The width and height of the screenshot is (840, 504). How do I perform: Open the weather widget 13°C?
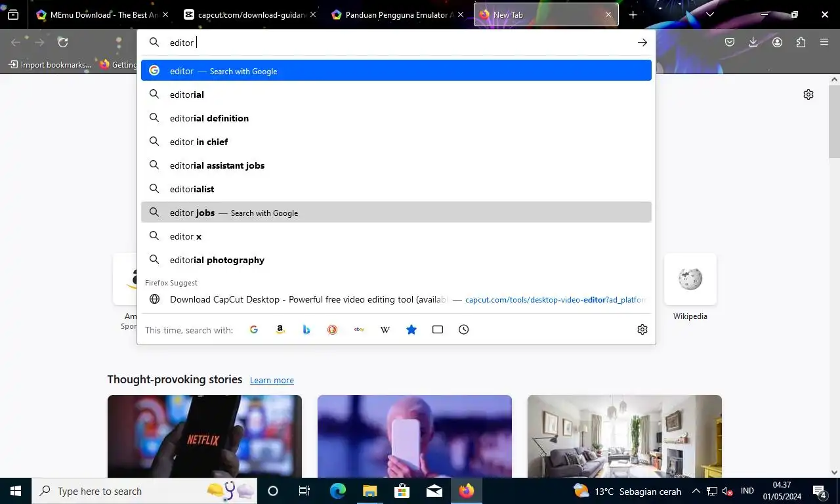[x=627, y=491]
